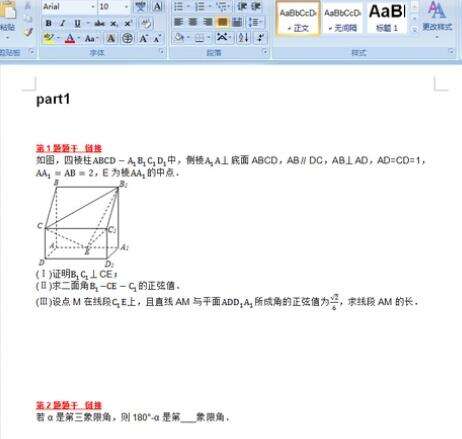Click the Shrink Font icon

[157, 38]
